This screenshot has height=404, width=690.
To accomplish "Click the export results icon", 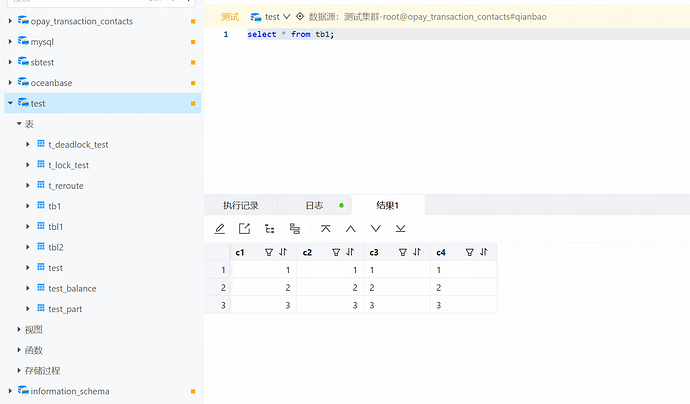I will 245,229.
